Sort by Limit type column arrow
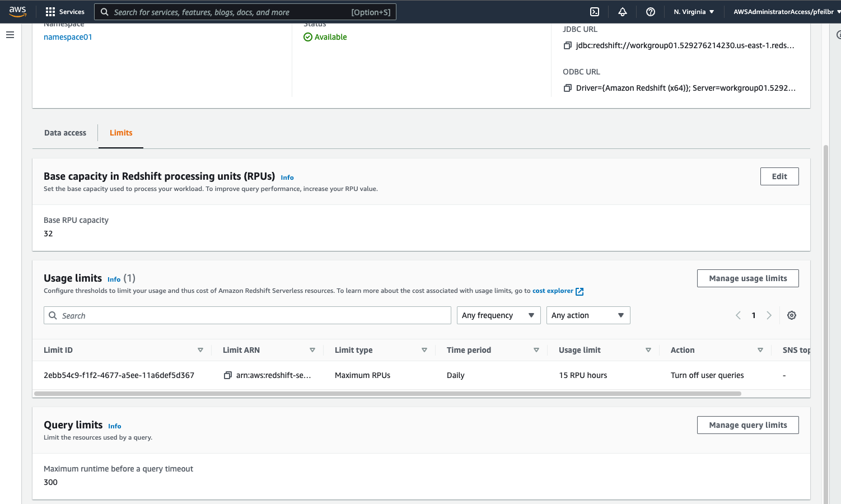Screen dimensions: 841x504 click(x=424, y=350)
